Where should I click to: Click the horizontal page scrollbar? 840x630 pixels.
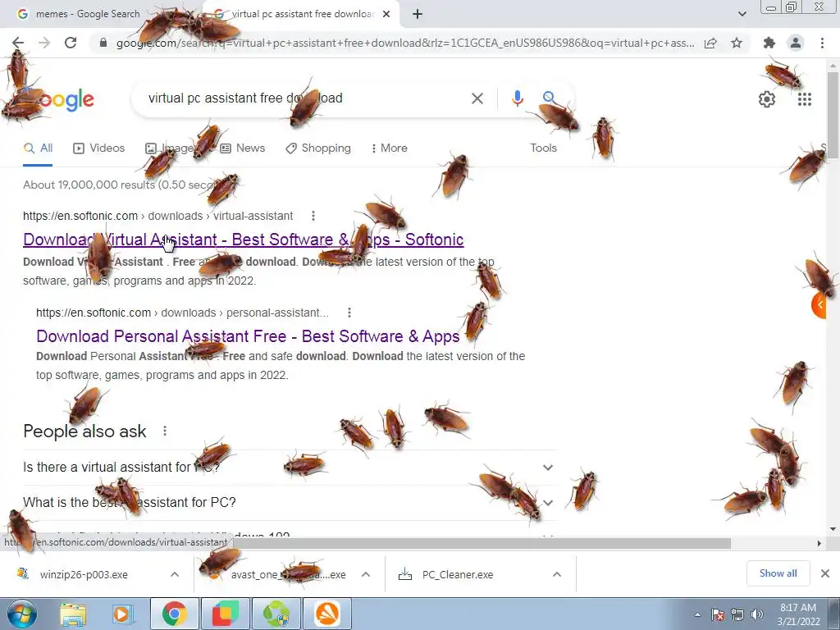click(482, 543)
